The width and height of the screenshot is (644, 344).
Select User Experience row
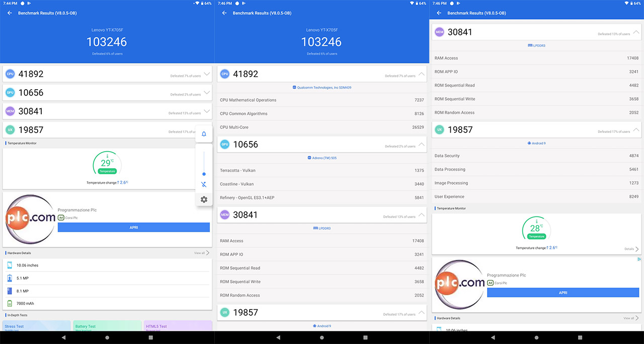coord(537,197)
